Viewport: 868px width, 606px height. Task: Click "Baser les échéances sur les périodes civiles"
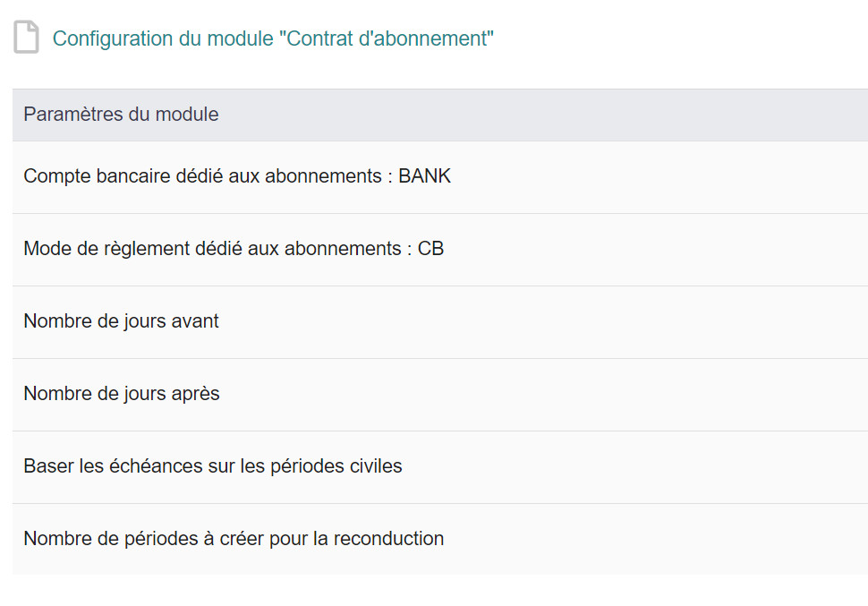pyautogui.click(x=213, y=466)
